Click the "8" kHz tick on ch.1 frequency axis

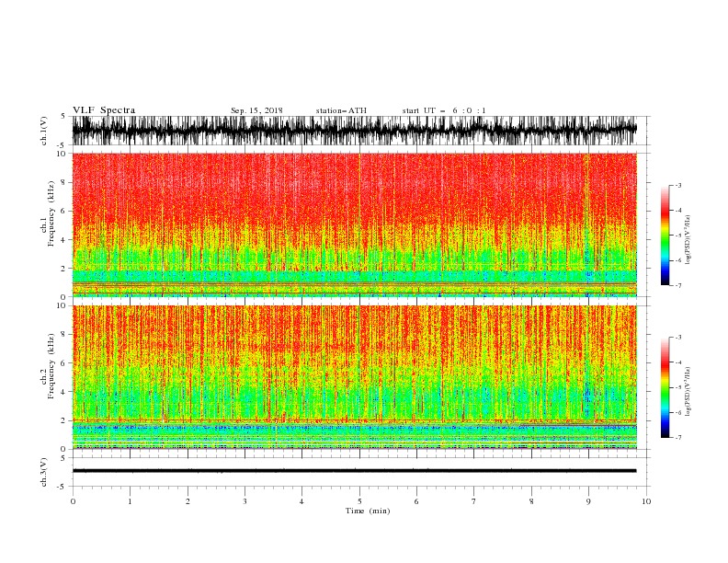[64, 182]
